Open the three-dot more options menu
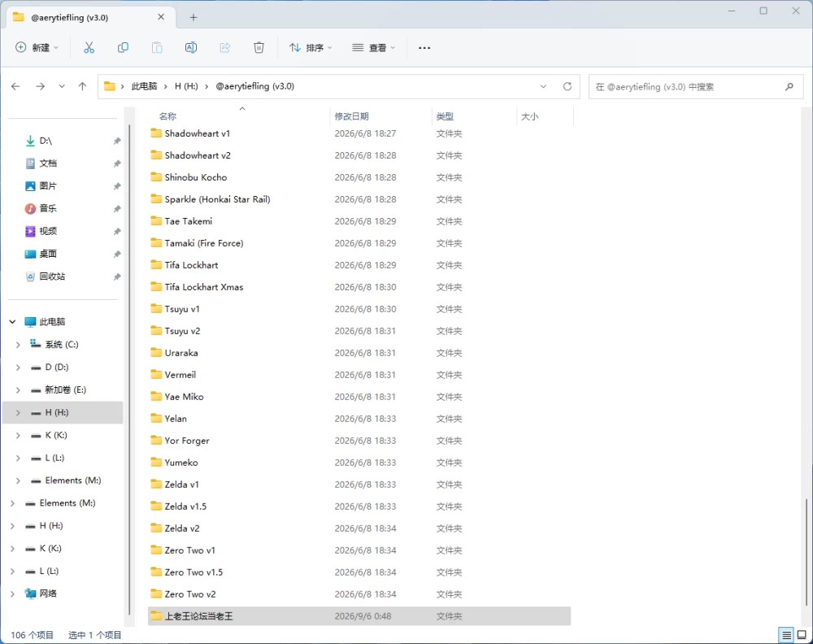The width and height of the screenshot is (813, 644). click(424, 48)
